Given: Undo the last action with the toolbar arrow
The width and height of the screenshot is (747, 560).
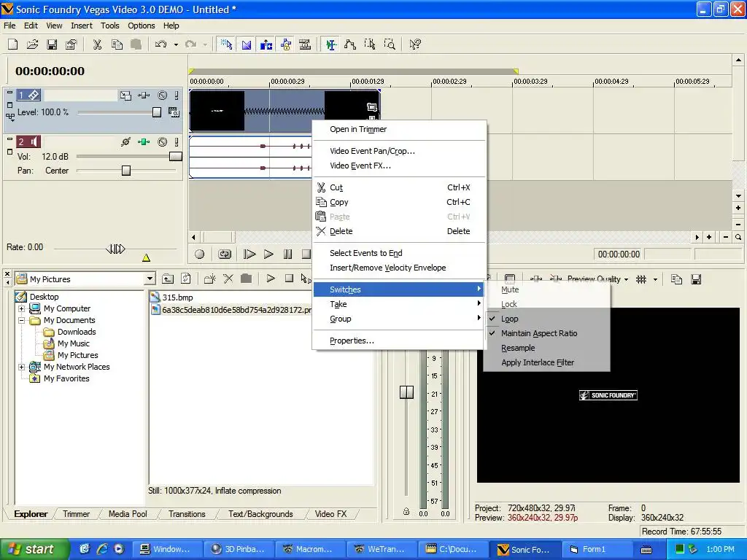Looking at the screenshot, I should 160,44.
